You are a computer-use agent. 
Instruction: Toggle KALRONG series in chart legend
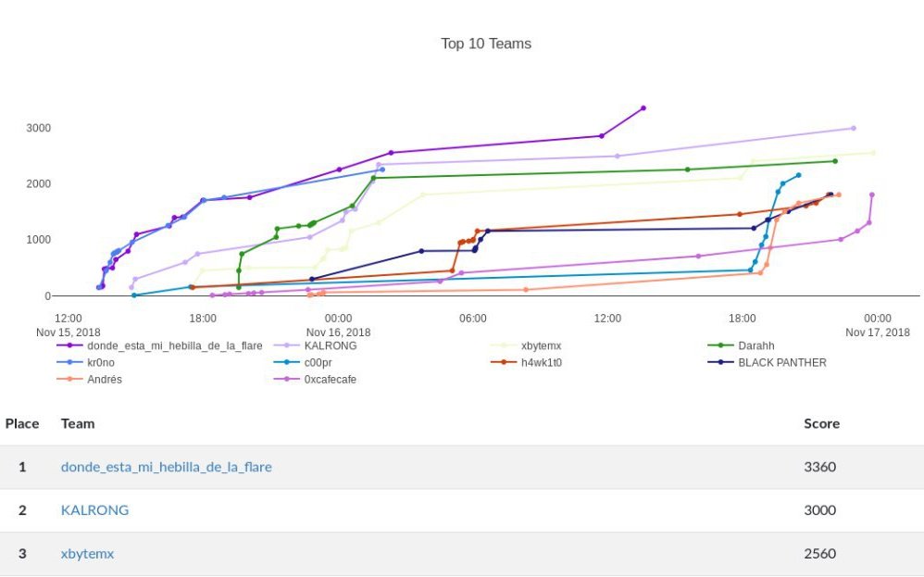(x=316, y=346)
